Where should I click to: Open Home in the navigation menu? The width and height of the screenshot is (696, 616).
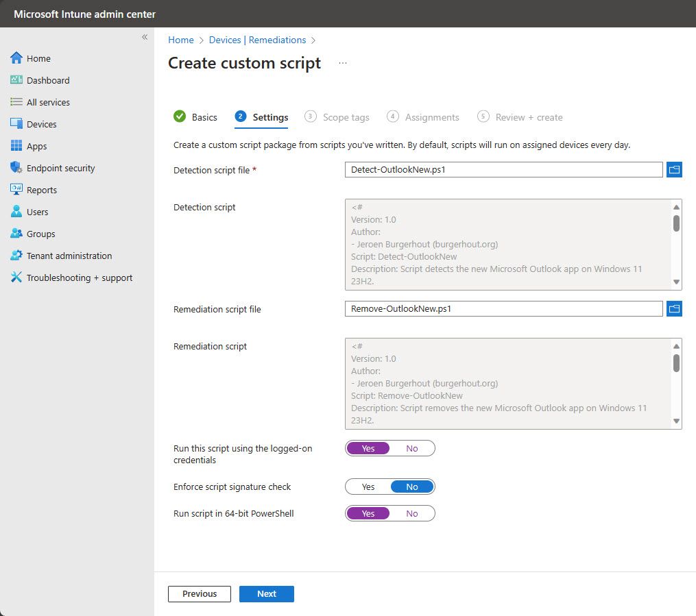(38, 58)
